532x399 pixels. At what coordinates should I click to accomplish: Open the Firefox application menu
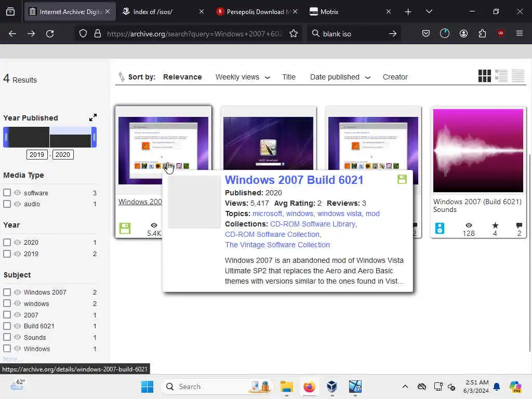tap(519, 33)
